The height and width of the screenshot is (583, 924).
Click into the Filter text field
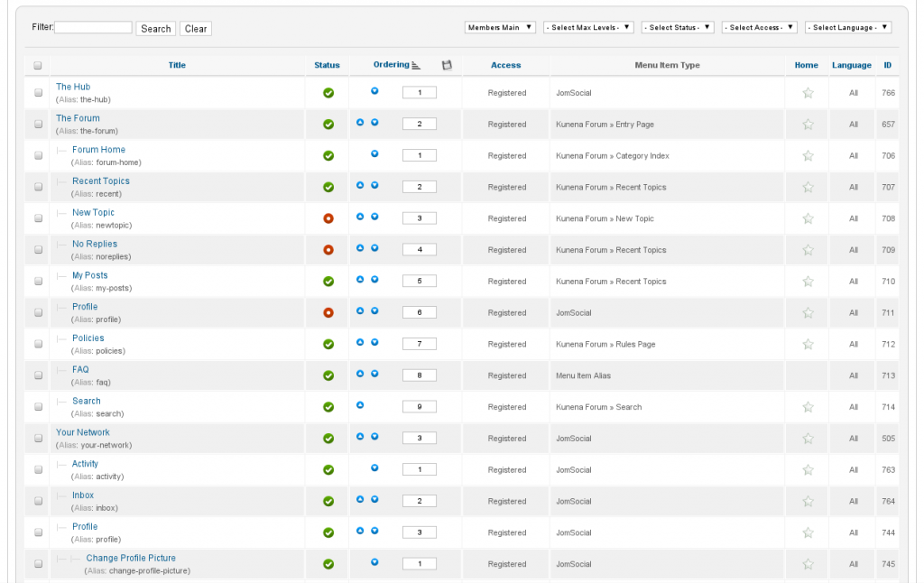[94, 28]
